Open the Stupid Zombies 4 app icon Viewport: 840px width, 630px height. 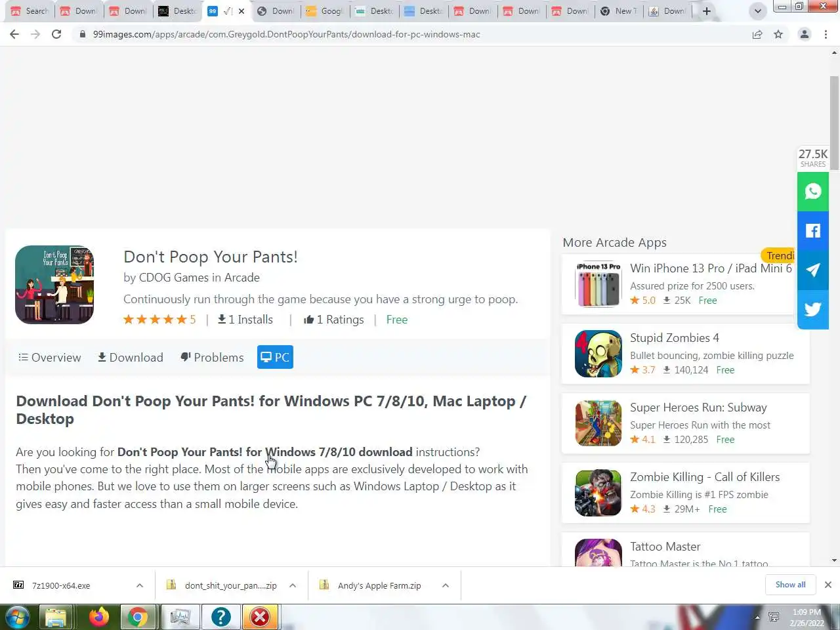click(x=598, y=354)
